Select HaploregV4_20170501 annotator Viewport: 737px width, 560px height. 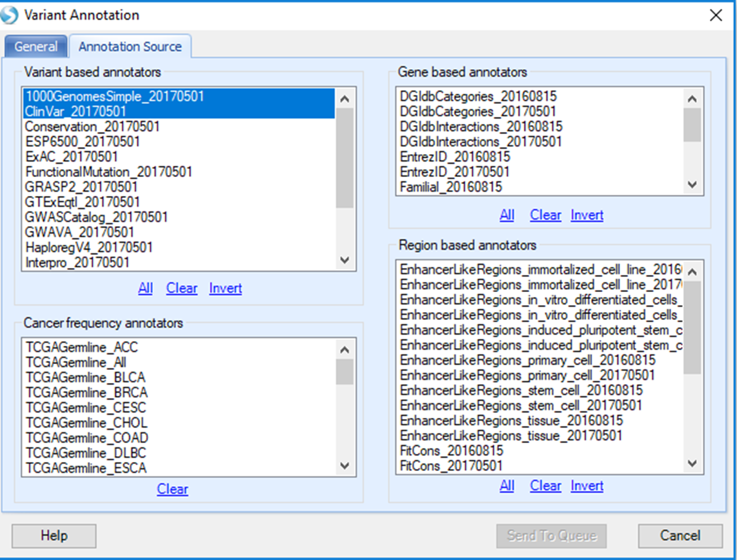[179, 247]
